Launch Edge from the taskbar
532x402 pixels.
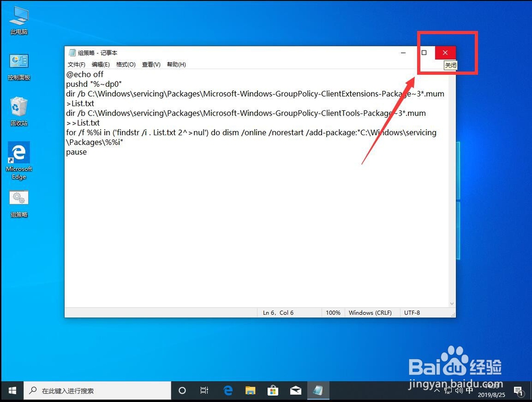228,390
